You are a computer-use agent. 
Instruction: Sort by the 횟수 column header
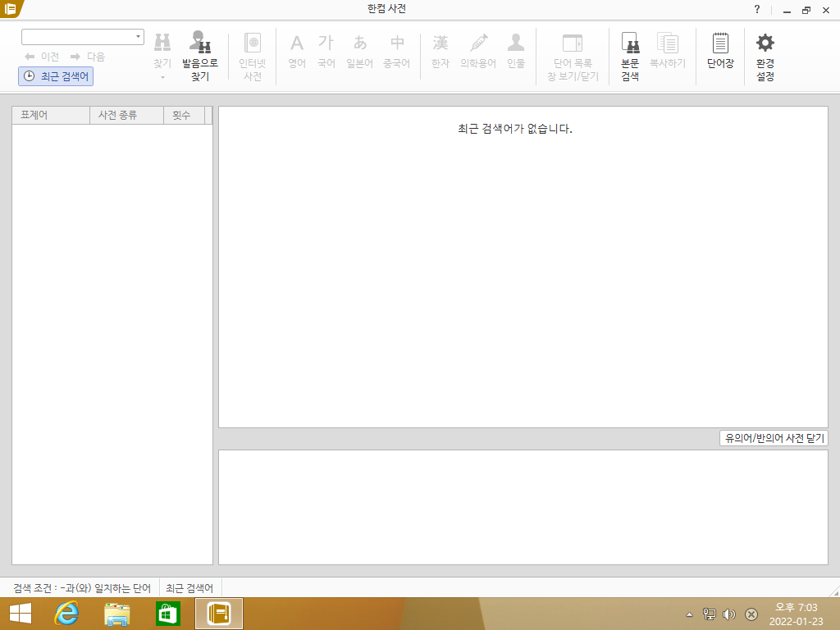point(185,115)
